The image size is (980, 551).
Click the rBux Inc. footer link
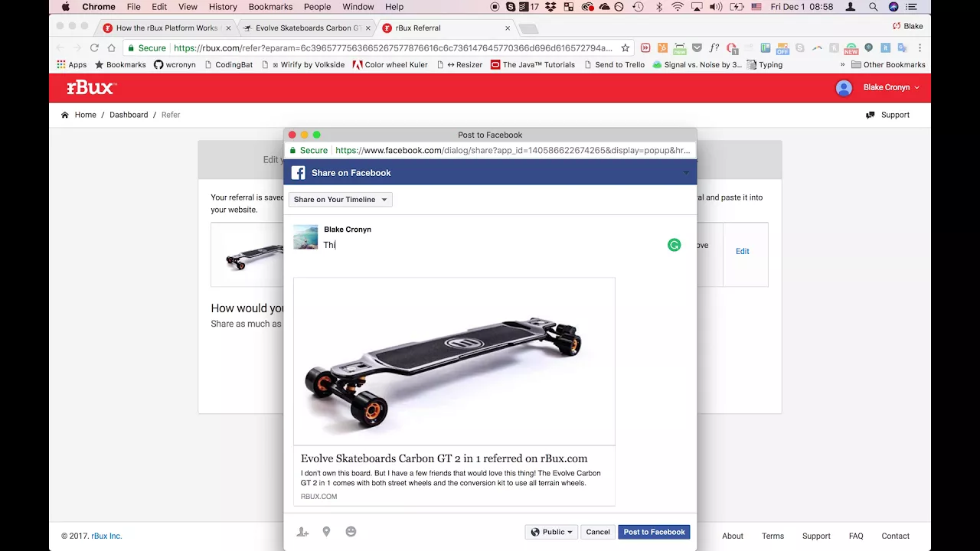[x=106, y=536]
